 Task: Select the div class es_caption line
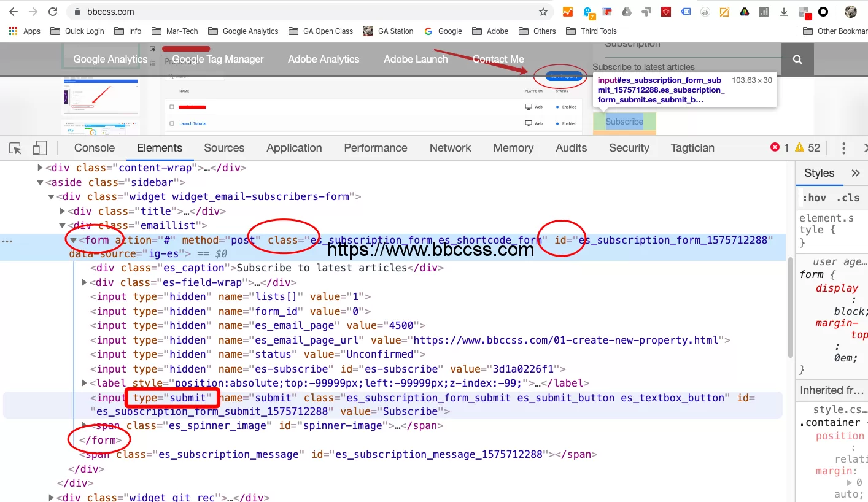click(x=267, y=268)
